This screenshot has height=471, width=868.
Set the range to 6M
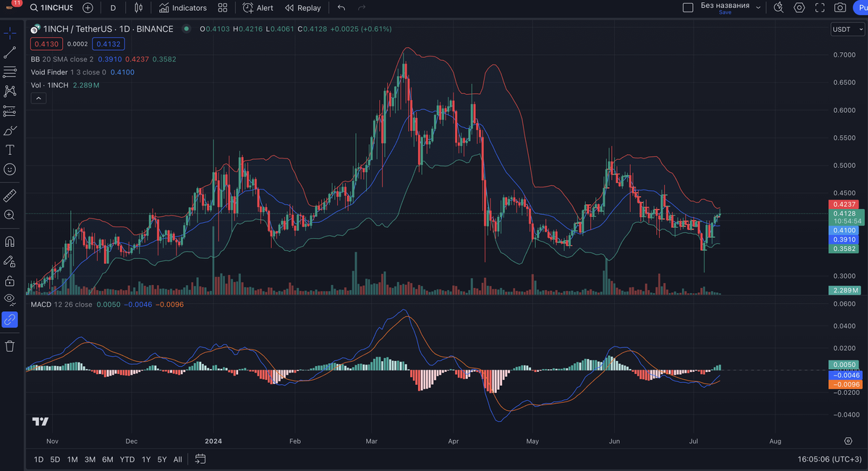coord(107,459)
